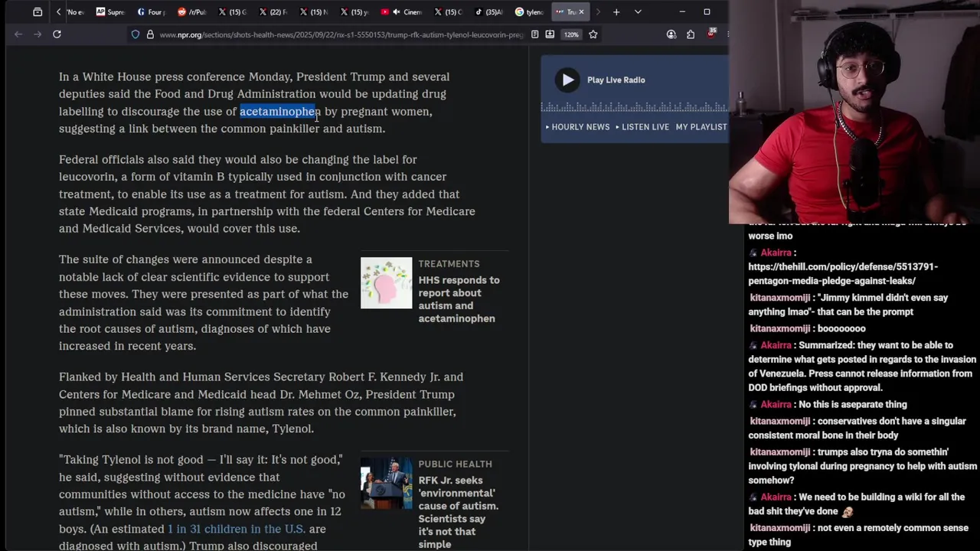
Task: Go back with the browser back arrow
Action: (x=18, y=34)
